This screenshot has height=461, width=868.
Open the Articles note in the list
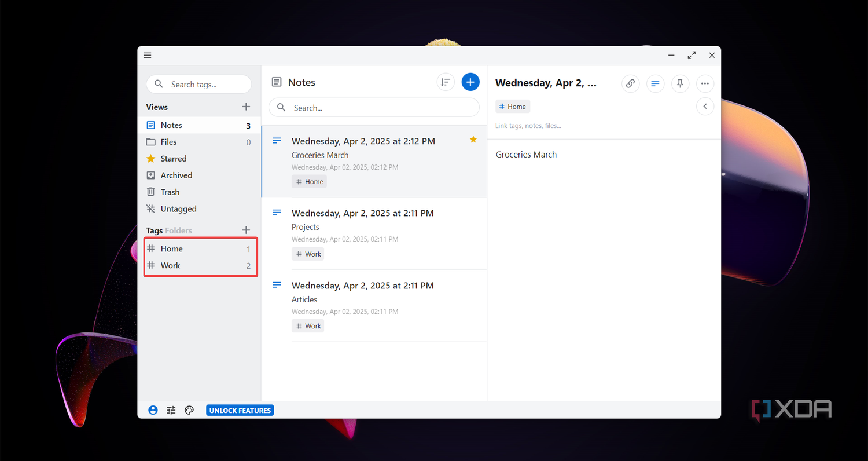tap(374, 306)
